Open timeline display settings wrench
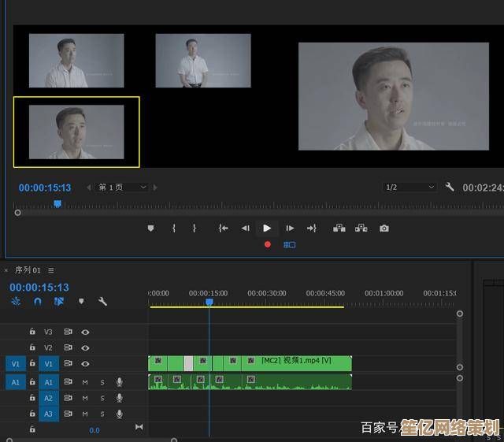 coord(102,302)
